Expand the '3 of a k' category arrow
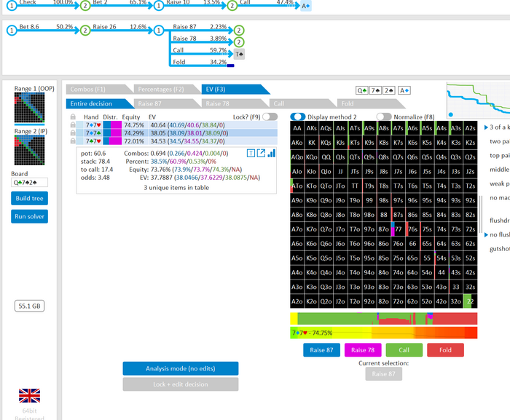Viewport: 510px width, 420px height. [486, 127]
